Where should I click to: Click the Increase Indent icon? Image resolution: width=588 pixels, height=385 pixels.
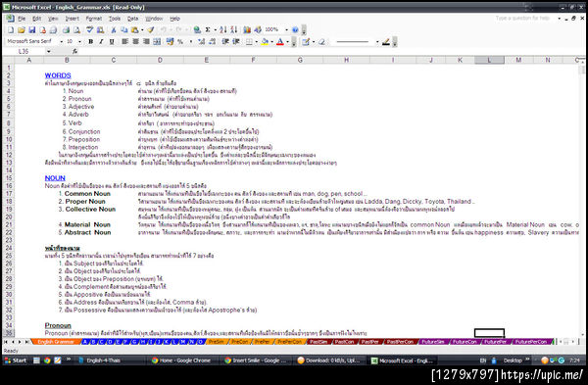click(x=236, y=41)
